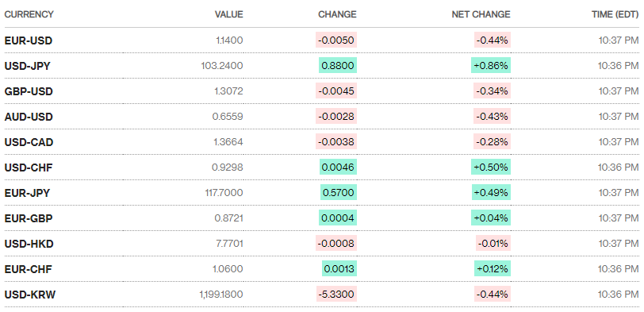Open the USD-JPY currency pair link
Viewport: 644px width, 312px height.
pyautogui.click(x=27, y=66)
